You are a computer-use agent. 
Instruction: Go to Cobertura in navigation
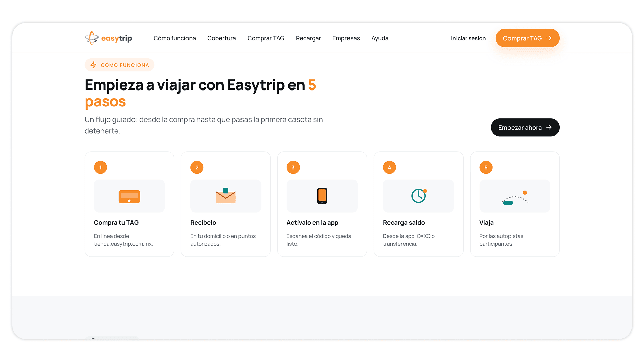coord(221,38)
